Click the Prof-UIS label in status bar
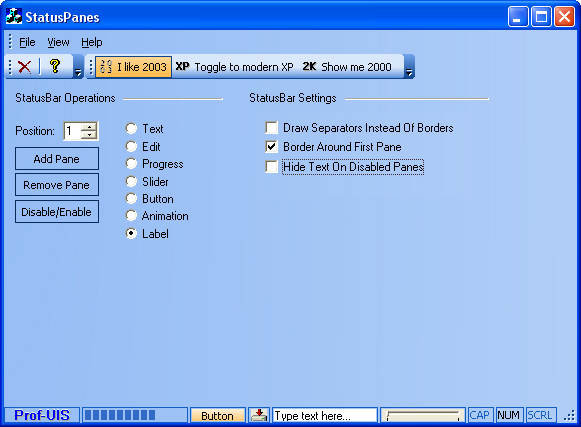Viewport: 581px width, 427px height. pos(42,415)
